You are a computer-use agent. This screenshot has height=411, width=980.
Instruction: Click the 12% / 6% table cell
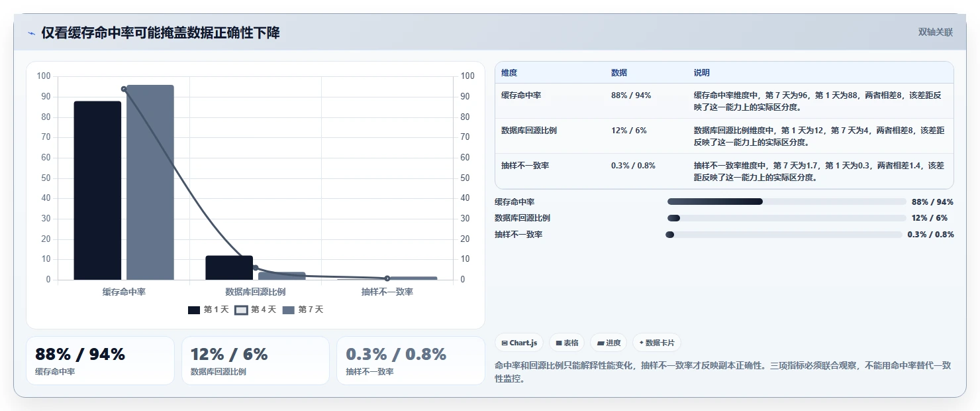coord(629,131)
